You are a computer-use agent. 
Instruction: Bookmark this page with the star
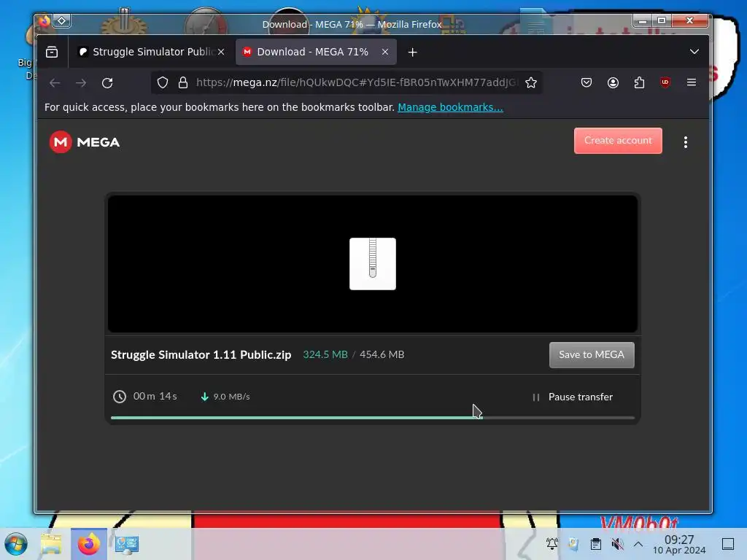pyautogui.click(x=531, y=83)
